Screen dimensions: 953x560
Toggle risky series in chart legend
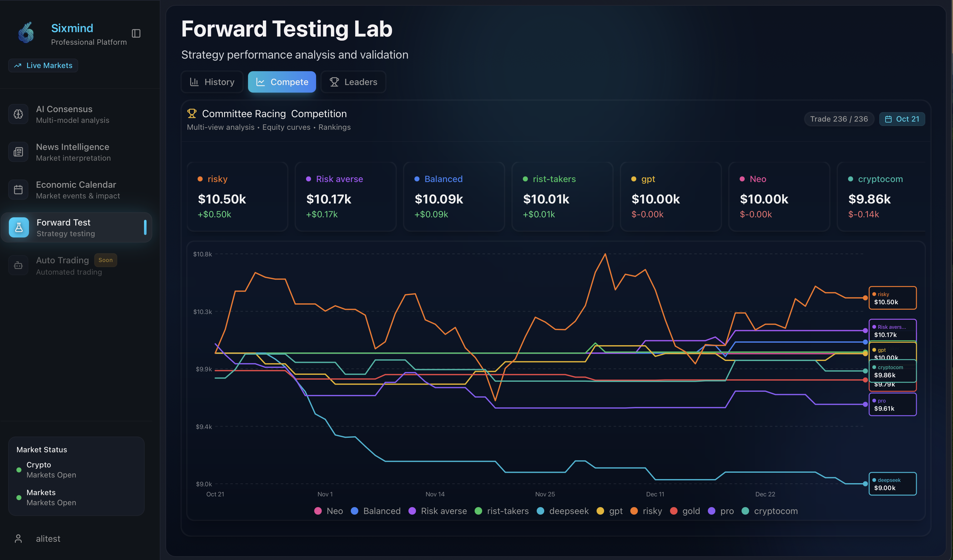[646, 511]
